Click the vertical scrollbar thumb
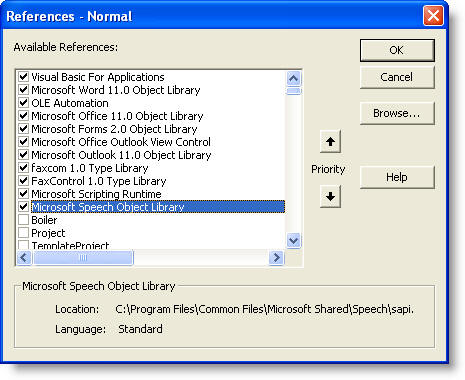This screenshot has width=465, height=380. pyautogui.click(x=293, y=91)
